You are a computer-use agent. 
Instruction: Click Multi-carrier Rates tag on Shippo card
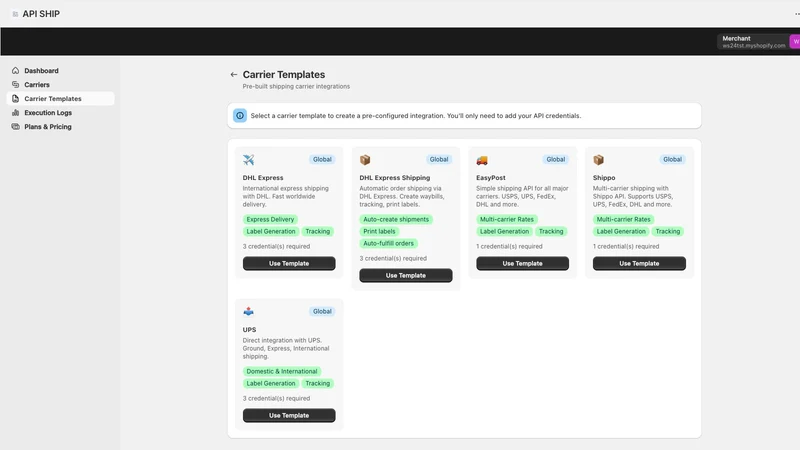point(623,219)
